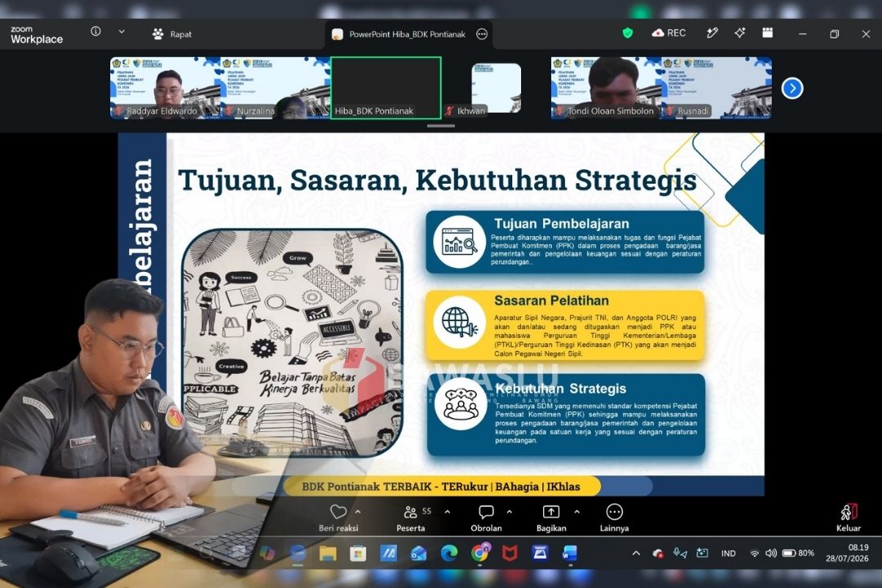Toggle the REC recording indicator
Viewport: 882px width, 588px height.
pos(669,33)
